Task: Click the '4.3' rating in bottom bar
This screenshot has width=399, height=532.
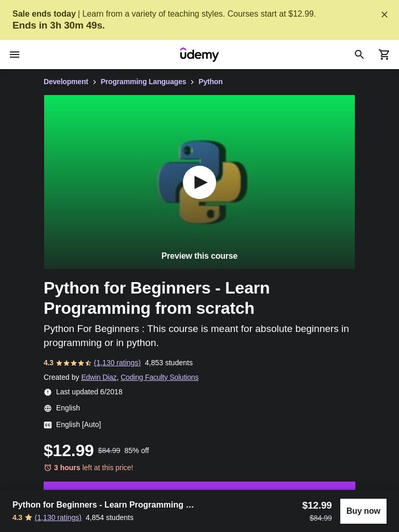Action: tap(17, 517)
